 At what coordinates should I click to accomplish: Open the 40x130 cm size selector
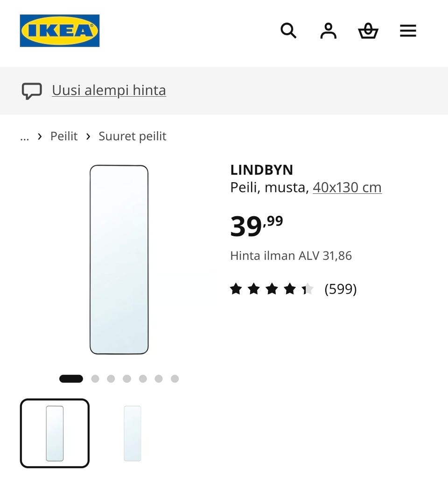coord(347,187)
